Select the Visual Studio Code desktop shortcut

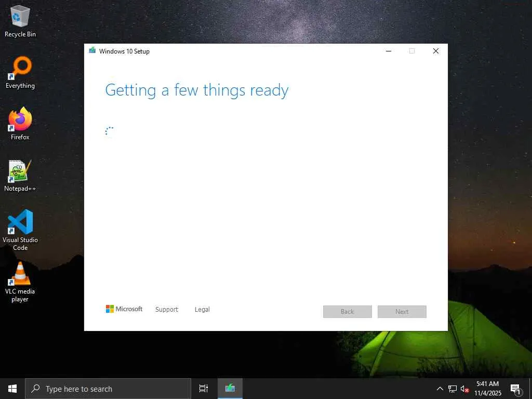click(20, 230)
